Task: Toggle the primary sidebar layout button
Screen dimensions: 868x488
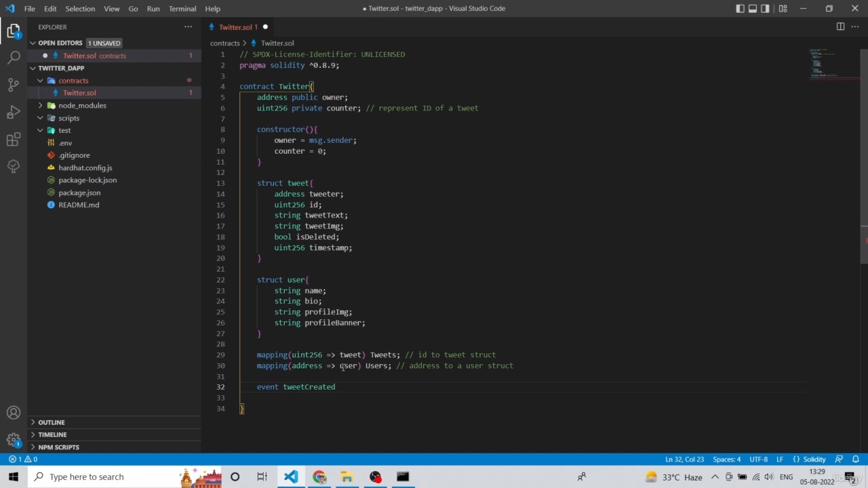Action: [740, 9]
